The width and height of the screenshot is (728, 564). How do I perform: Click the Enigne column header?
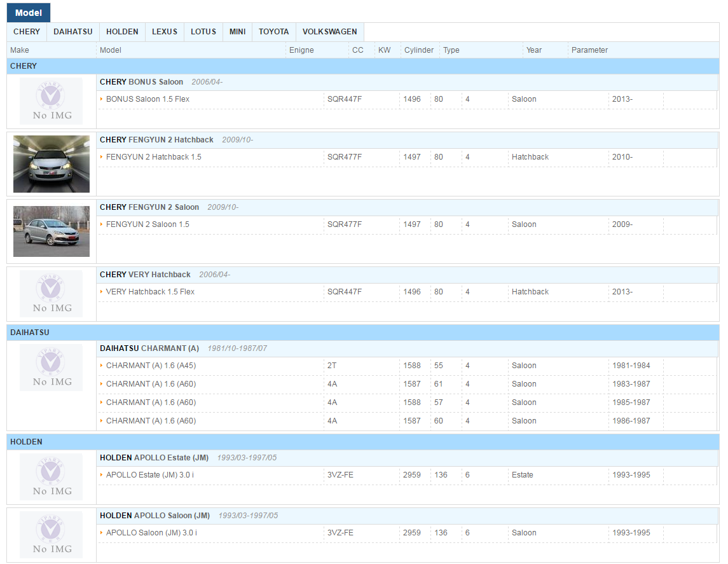coord(301,50)
